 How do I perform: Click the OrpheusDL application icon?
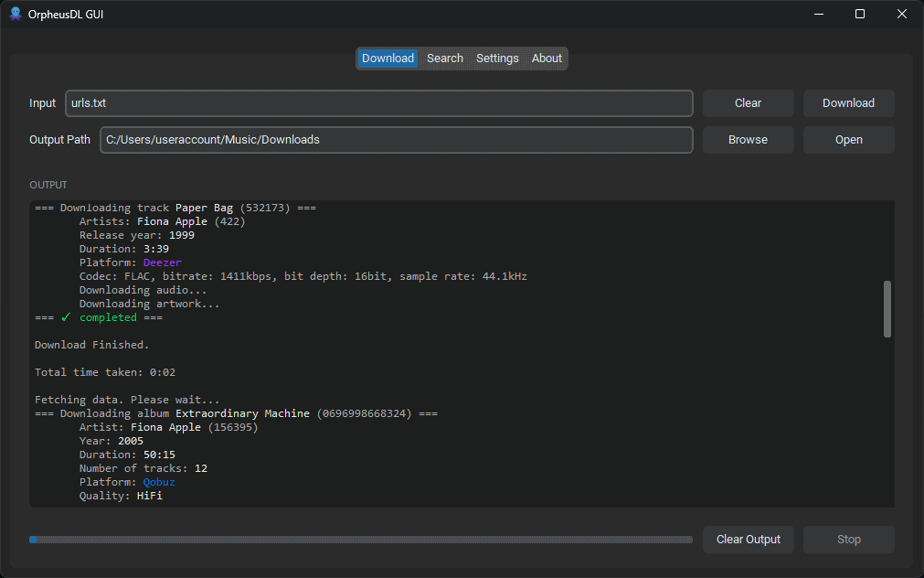(15, 14)
